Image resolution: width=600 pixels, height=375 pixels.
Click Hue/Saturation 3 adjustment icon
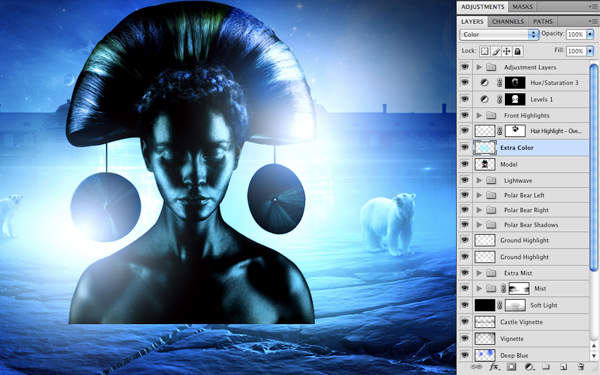click(484, 83)
